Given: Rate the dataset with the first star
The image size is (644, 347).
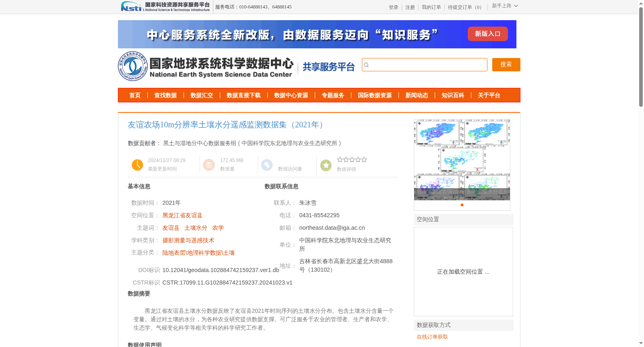Looking at the screenshot, I should [x=340, y=160].
